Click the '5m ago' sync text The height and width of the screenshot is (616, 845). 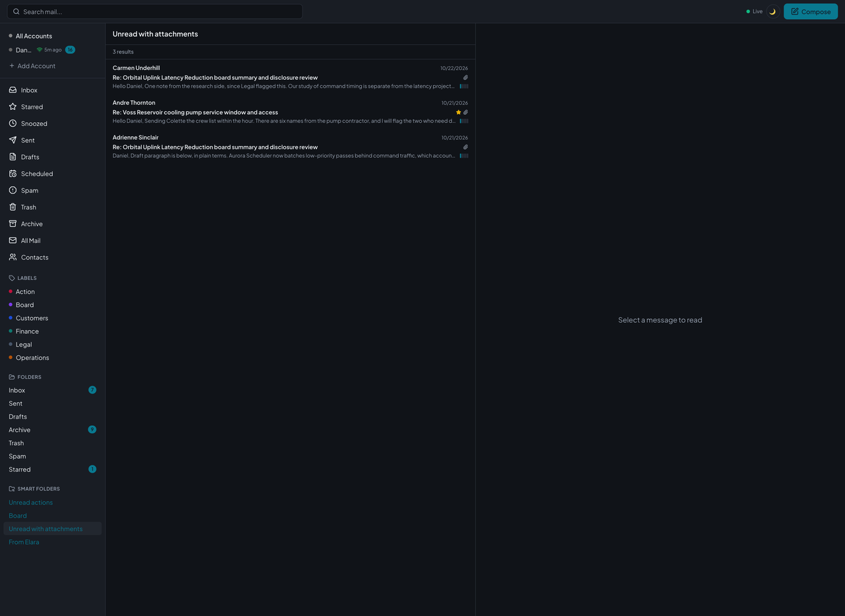(x=53, y=50)
